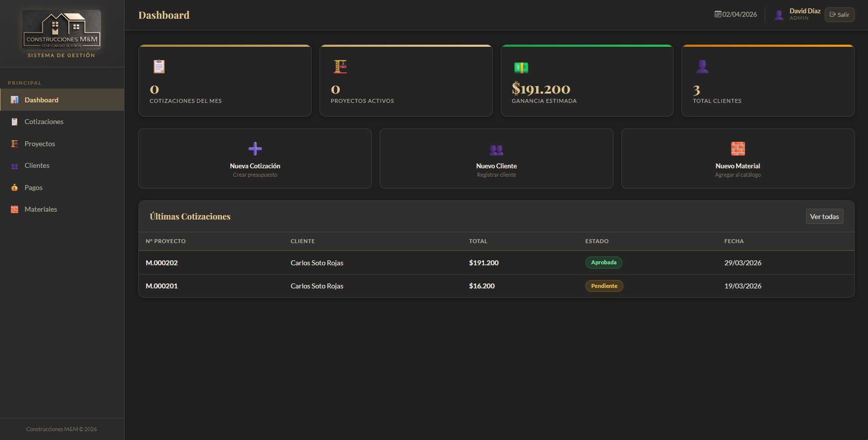Click the purple plus icon for Nueva Cotización
The height and width of the screenshot is (440, 868).
click(x=255, y=149)
